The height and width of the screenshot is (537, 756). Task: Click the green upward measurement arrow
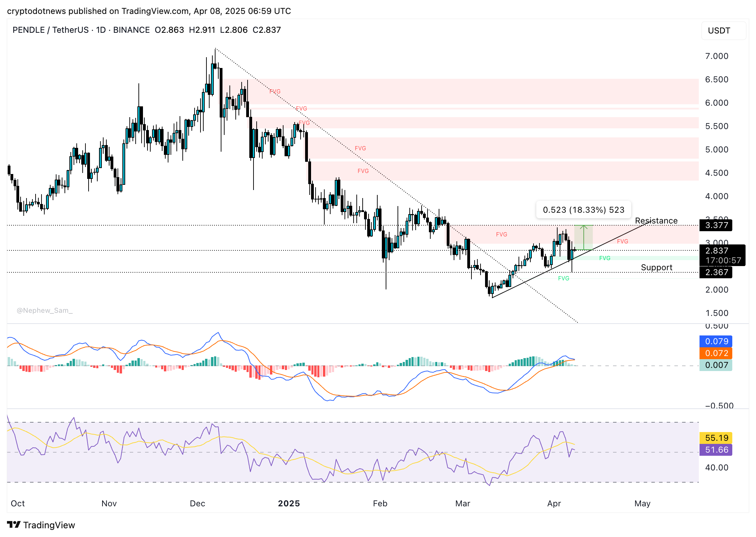(583, 237)
